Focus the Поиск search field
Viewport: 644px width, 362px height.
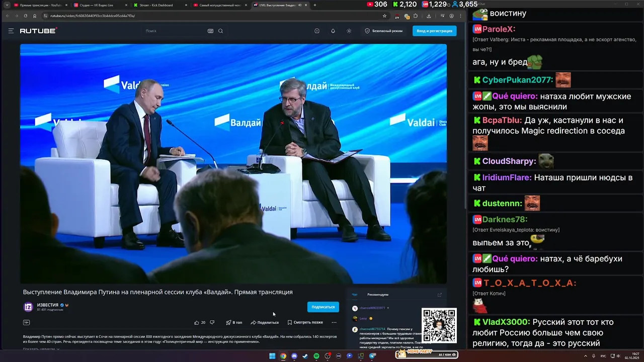pos(174,31)
